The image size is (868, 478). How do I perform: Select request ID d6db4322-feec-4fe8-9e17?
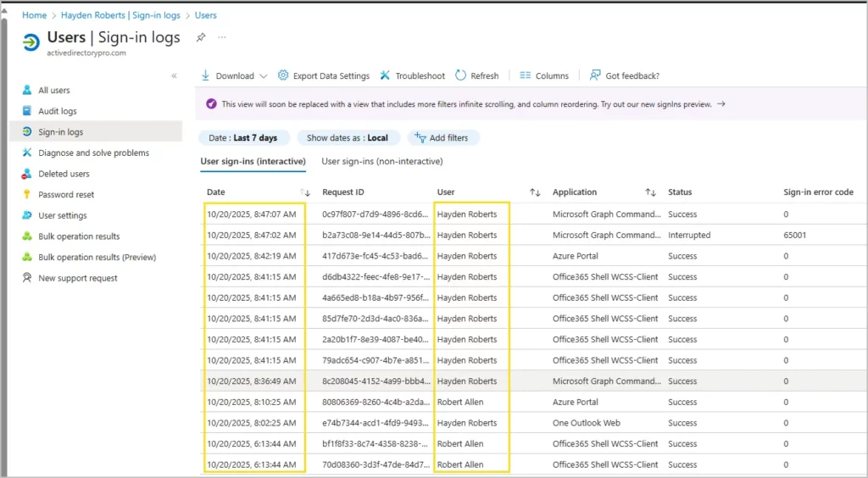pos(376,276)
